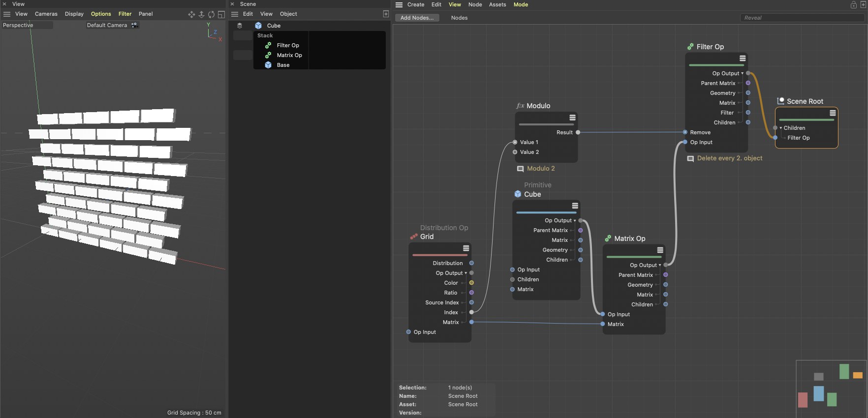Open the Assets menu in node editor

(497, 4)
